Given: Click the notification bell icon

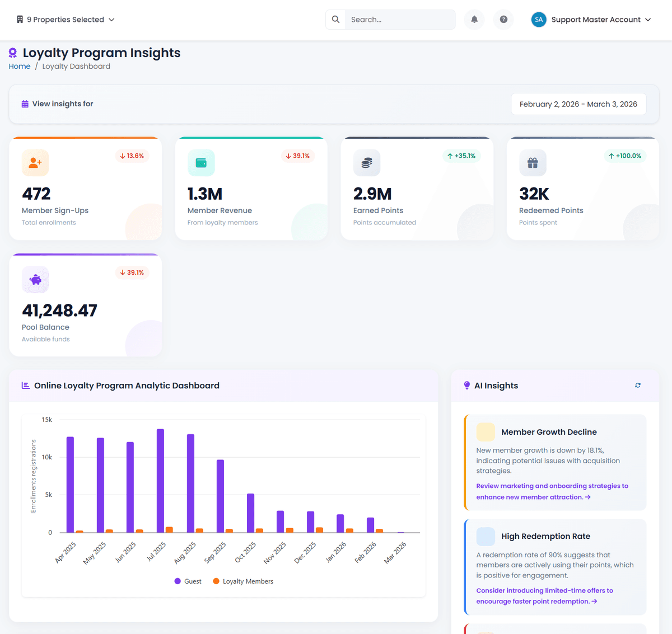Looking at the screenshot, I should (x=474, y=19).
